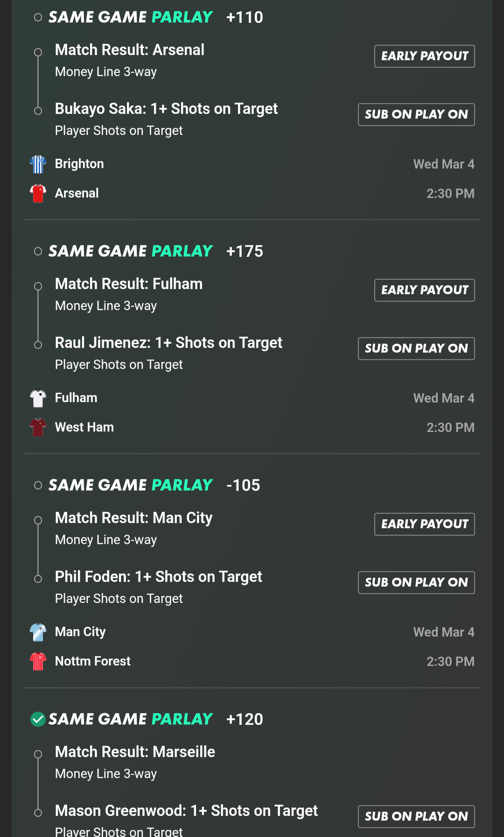This screenshot has height=837, width=504.
Task: Click the Nottm Forest red jersey icon
Action: coord(38,661)
